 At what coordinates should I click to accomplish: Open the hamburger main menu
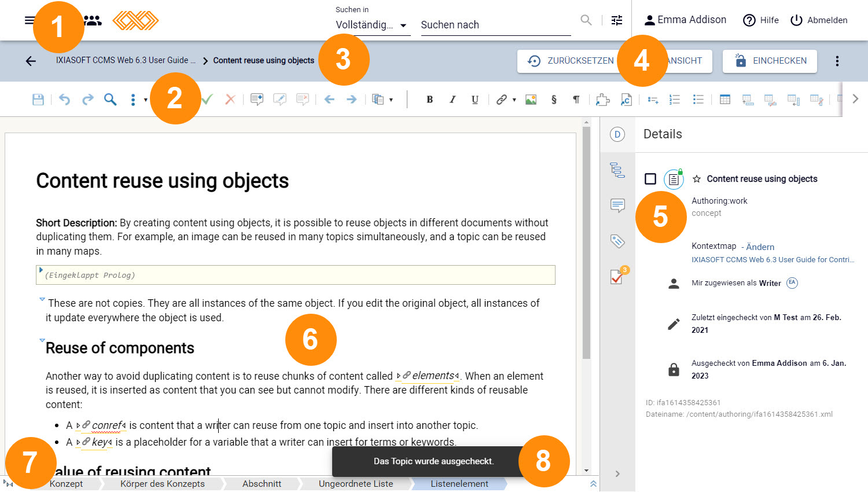point(29,20)
